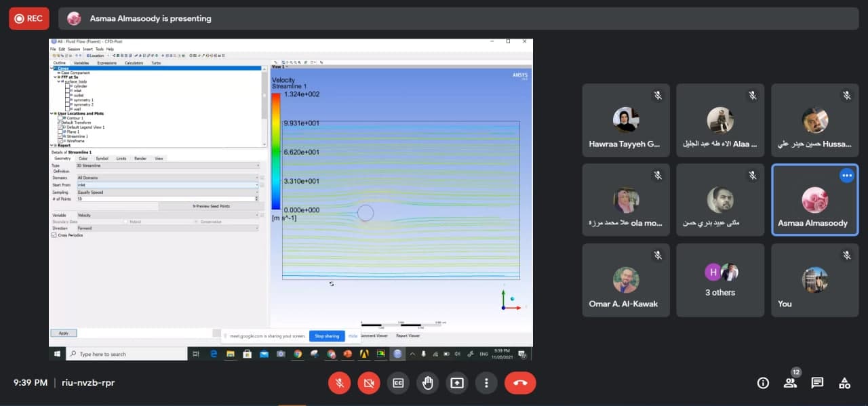Turn on microphone in Meet controls
This screenshot has height=406, width=868.
coord(339,383)
